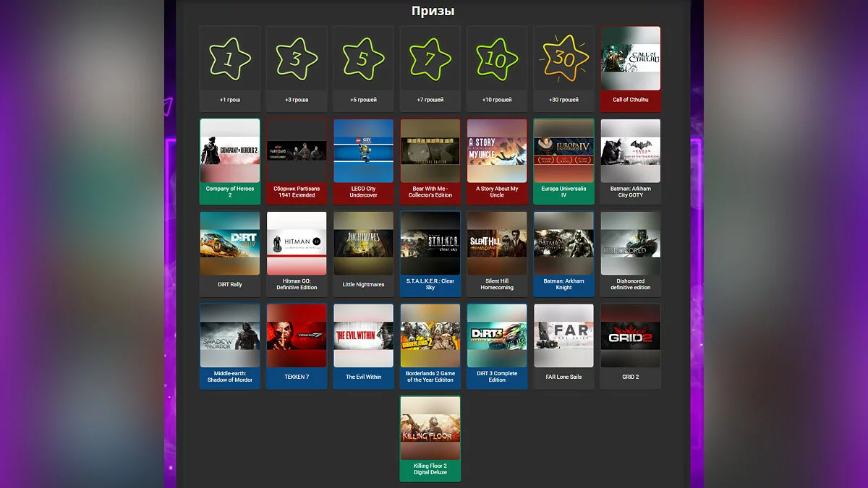
Task: Click the 'Little Nightmares' title text
Action: point(363,284)
